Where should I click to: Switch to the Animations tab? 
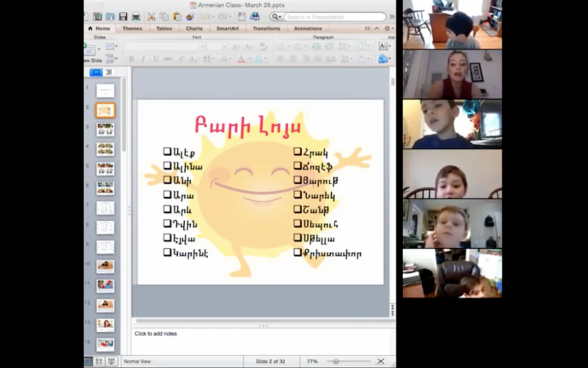308,28
